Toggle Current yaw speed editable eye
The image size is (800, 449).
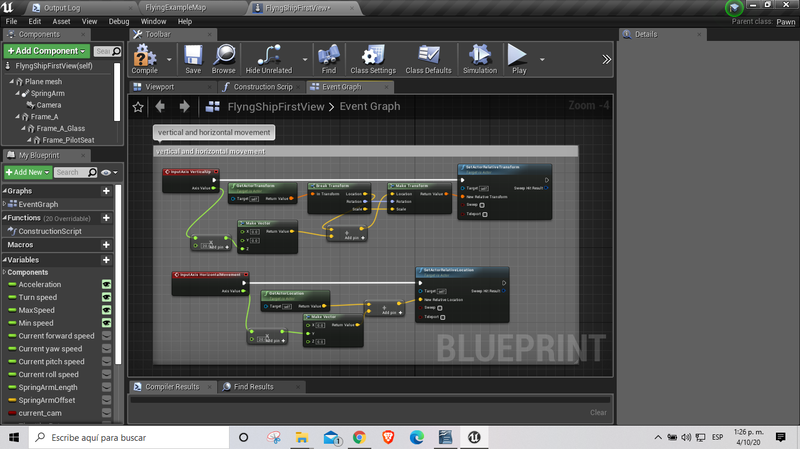(x=106, y=348)
